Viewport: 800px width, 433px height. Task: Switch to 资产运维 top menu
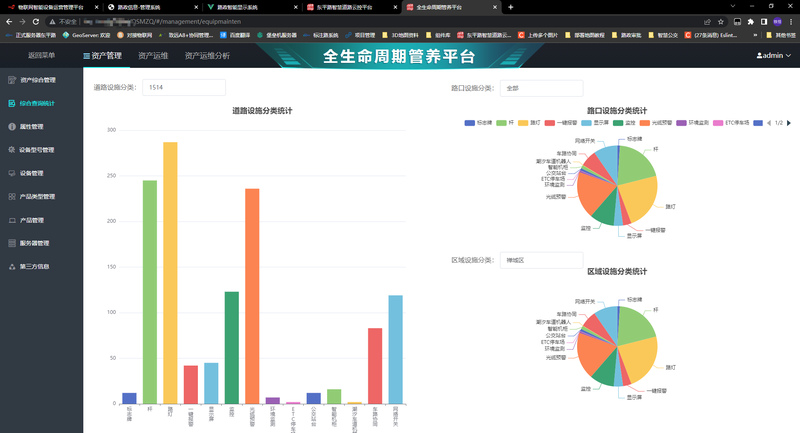point(153,56)
